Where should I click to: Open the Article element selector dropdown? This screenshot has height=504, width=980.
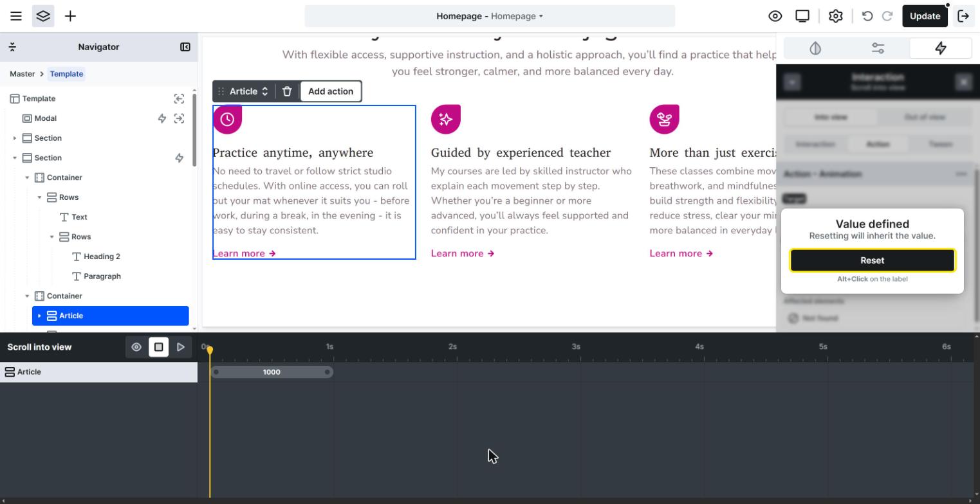(249, 91)
